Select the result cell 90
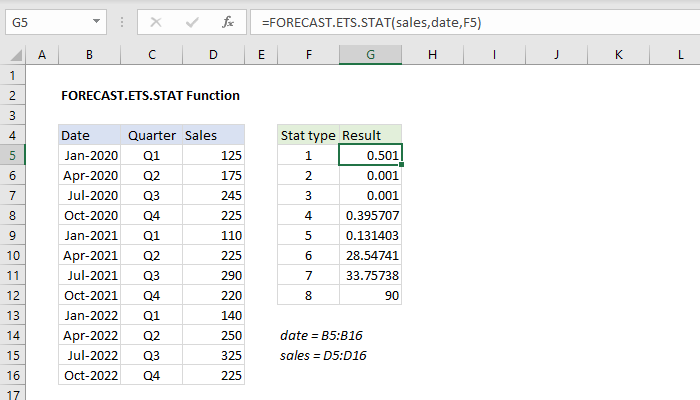 pyautogui.click(x=370, y=296)
